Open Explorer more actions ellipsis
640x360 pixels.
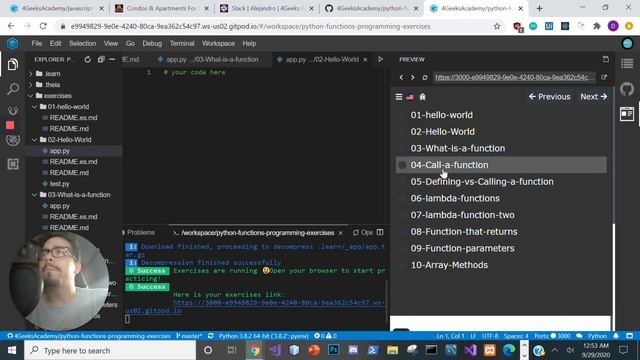pos(112,60)
